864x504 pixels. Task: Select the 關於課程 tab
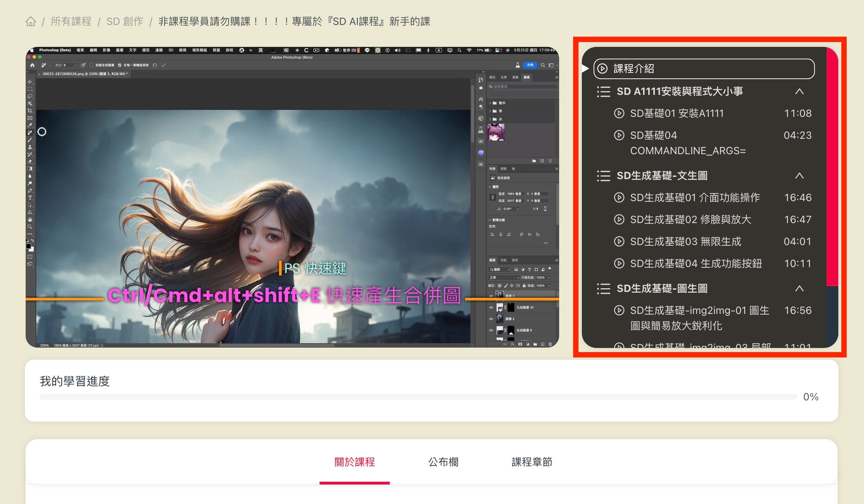(x=354, y=462)
